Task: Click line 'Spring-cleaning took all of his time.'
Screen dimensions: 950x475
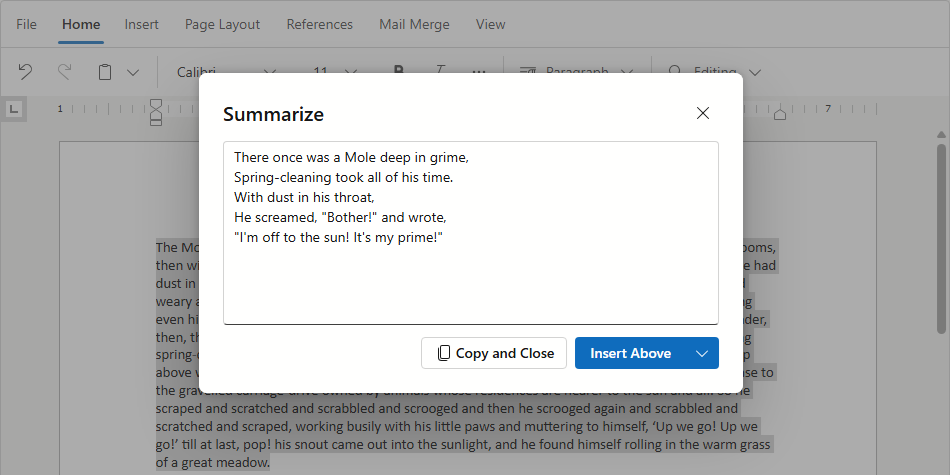Action: coord(344,178)
